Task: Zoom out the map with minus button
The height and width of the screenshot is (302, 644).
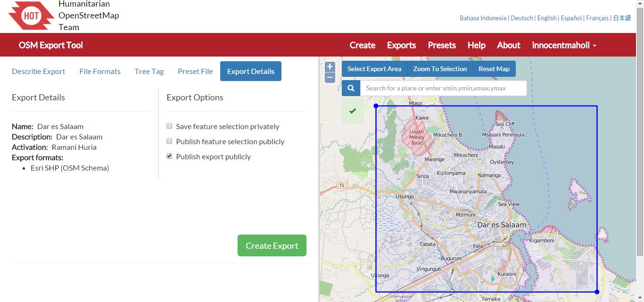Action: point(330,77)
